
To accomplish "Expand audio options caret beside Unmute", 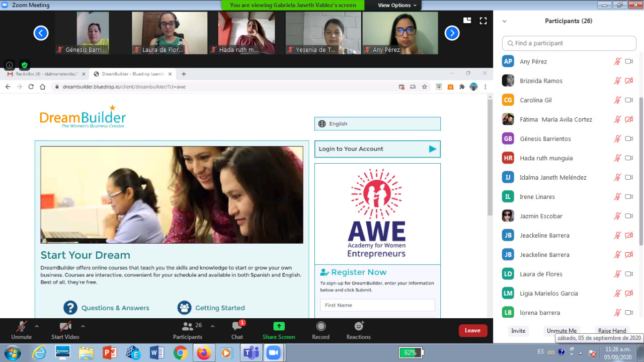I will click(x=37, y=326).
